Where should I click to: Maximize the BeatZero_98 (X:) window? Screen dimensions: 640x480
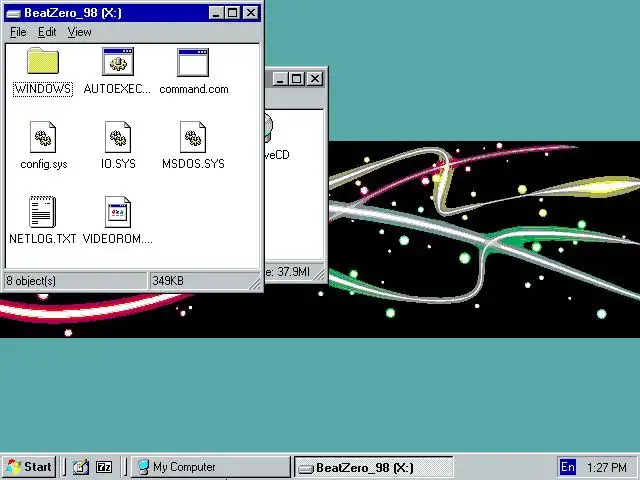[232, 13]
